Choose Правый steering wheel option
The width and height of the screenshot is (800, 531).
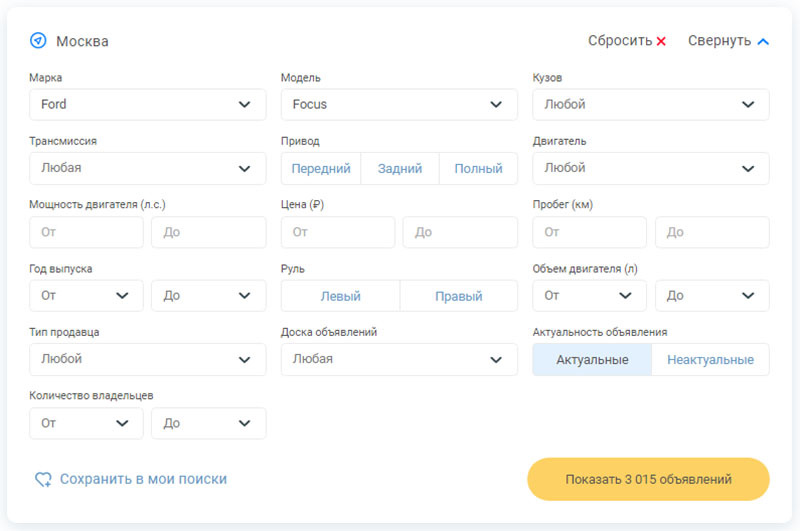[x=459, y=296]
